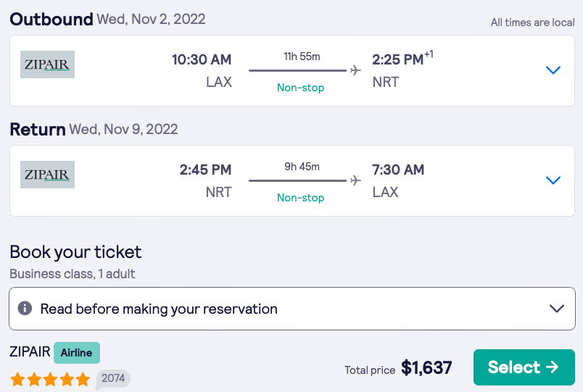583x392 pixels.
Task: Click the return Non-stop label
Action: pos(300,198)
